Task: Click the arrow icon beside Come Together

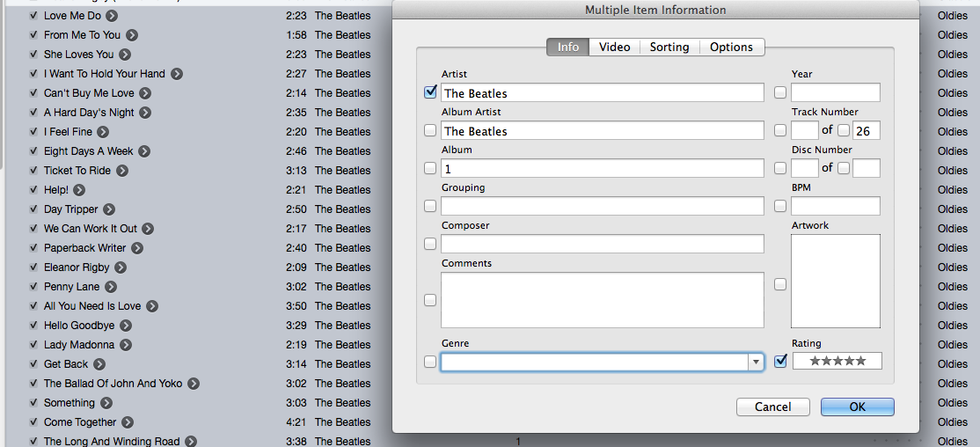Action: click(x=128, y=422)
